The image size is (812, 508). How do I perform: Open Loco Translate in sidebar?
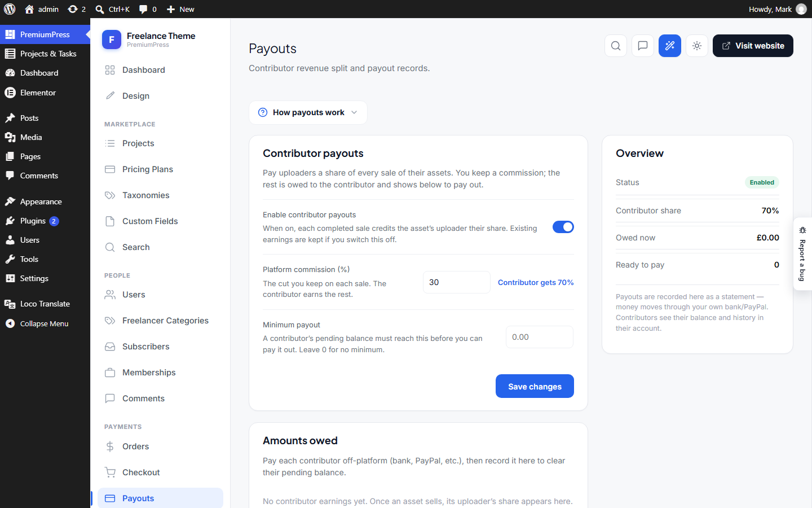[45, 304]
